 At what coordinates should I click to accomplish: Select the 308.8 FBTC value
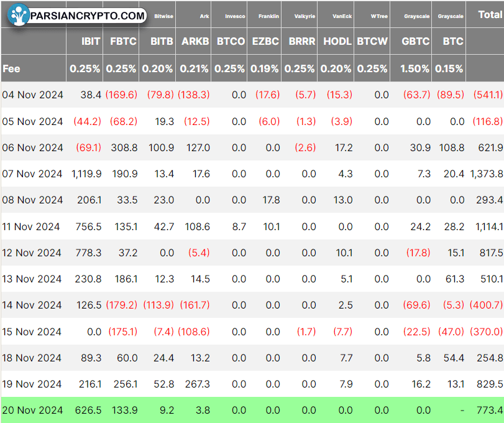(124, 147)
